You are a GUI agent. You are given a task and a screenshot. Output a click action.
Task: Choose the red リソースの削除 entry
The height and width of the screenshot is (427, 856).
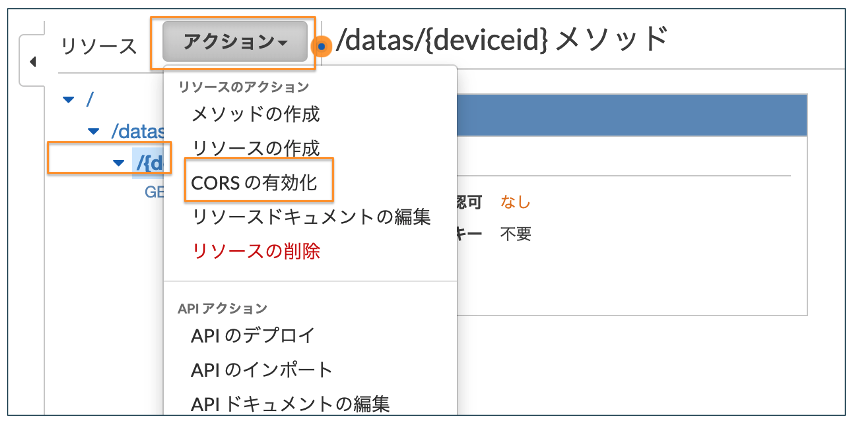255,251
